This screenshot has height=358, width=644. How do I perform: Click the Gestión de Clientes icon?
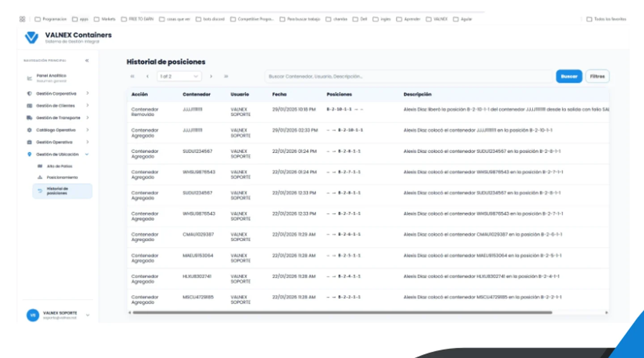point(30,106)
